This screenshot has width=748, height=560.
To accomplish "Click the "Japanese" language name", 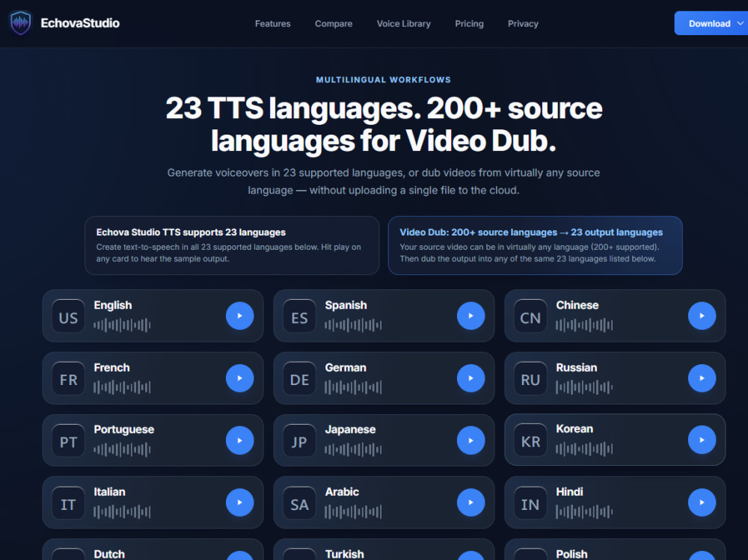I will coord(350,430).
